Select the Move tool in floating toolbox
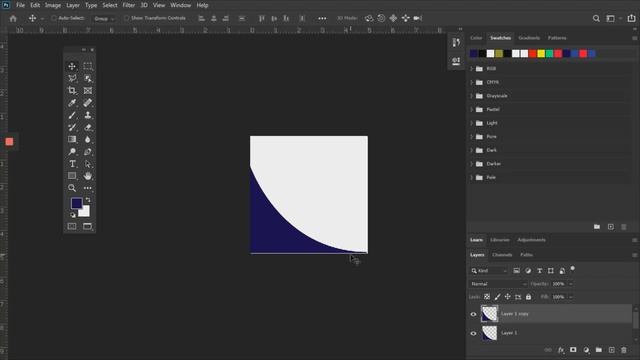640x360 pixels. [x=72, y=66]
